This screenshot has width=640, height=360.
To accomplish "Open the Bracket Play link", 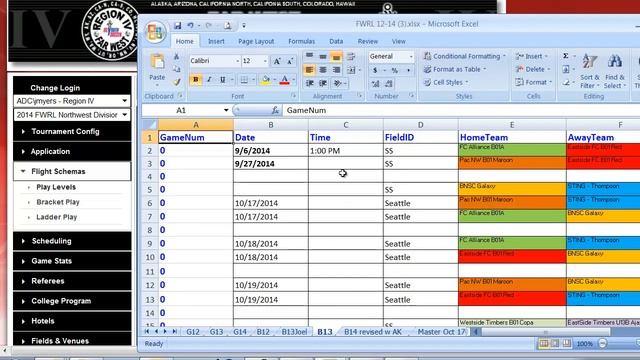I will [58, 202].
